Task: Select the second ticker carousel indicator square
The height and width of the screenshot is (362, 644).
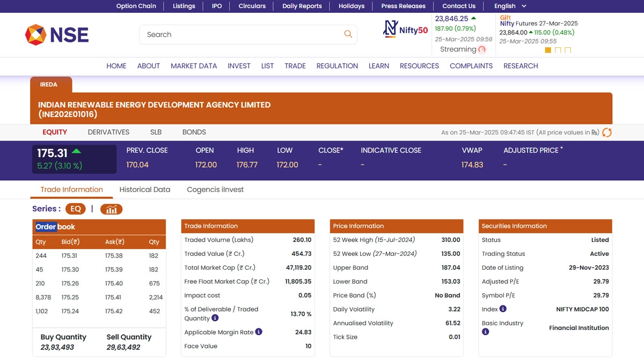Action: tap(558, 50)
